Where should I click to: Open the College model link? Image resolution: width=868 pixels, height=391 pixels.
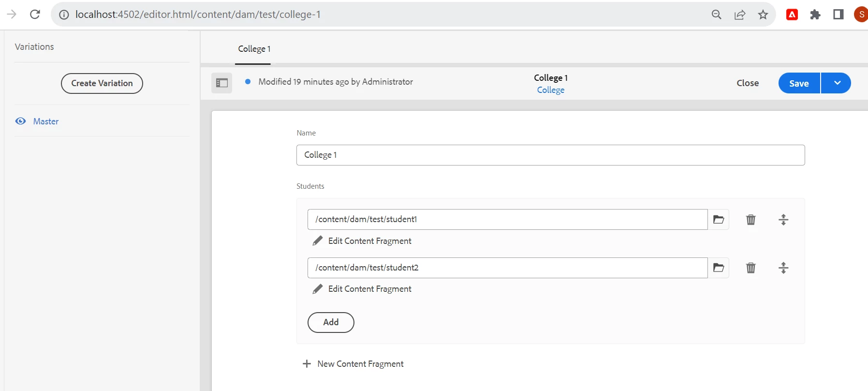[550, 90]
